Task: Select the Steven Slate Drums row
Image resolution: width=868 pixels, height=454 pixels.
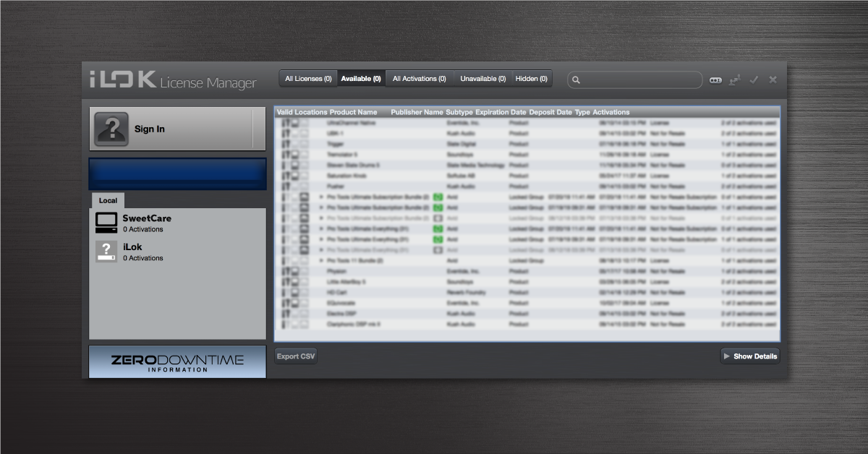Action: (527, 166)
